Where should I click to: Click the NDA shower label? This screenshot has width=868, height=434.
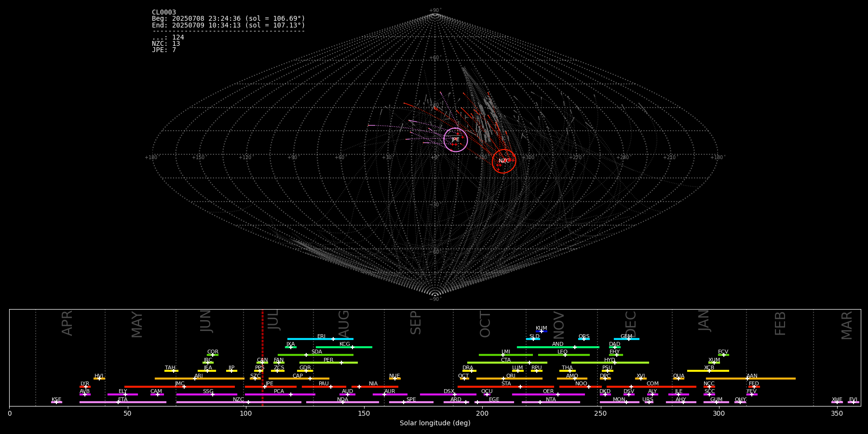pyautogui.click(x=343, y=400)
